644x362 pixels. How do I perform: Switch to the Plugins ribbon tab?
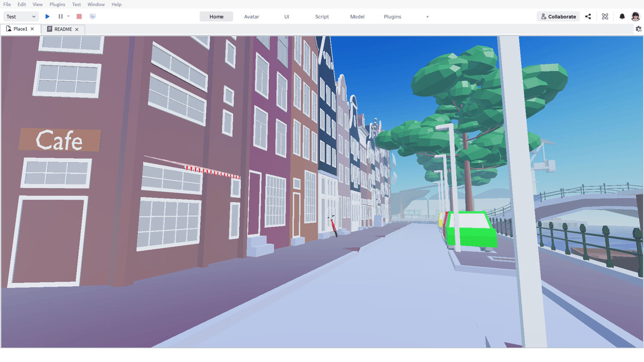tap(392, 17)
